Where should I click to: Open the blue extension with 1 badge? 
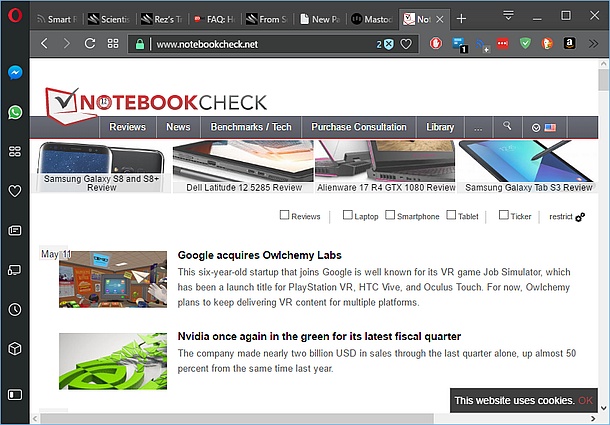tap(459, 45)
